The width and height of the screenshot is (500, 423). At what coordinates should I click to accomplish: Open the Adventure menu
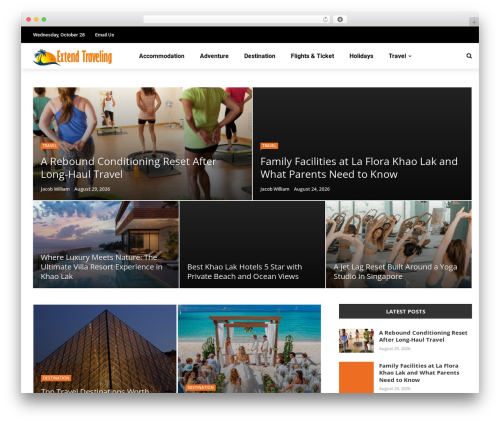[214, 56]
